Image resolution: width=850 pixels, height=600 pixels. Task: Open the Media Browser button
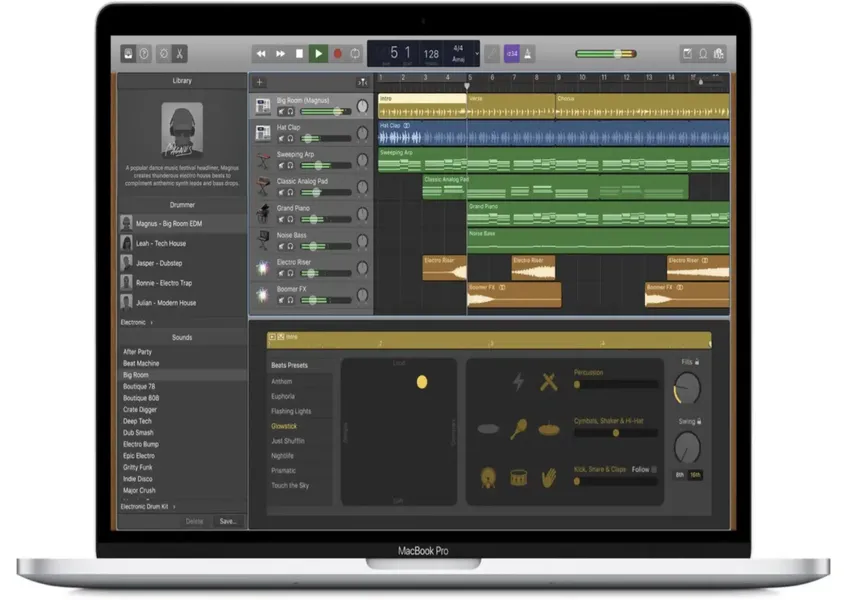[719, 54]
